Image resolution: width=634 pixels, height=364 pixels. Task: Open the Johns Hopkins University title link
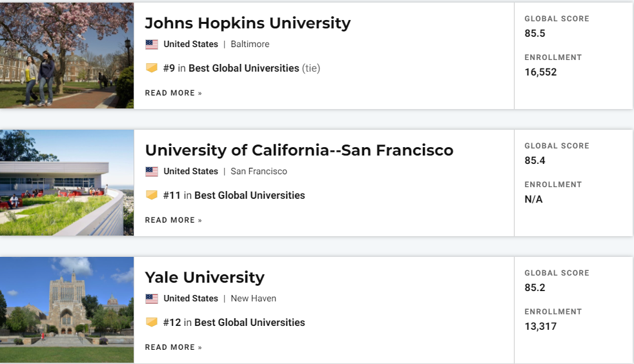point(247,23)
